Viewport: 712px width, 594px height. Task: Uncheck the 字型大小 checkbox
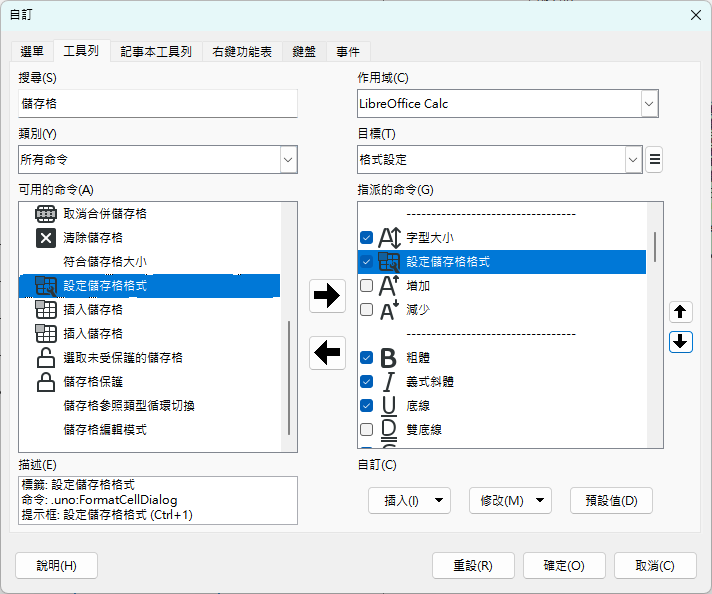coord(366,238)
